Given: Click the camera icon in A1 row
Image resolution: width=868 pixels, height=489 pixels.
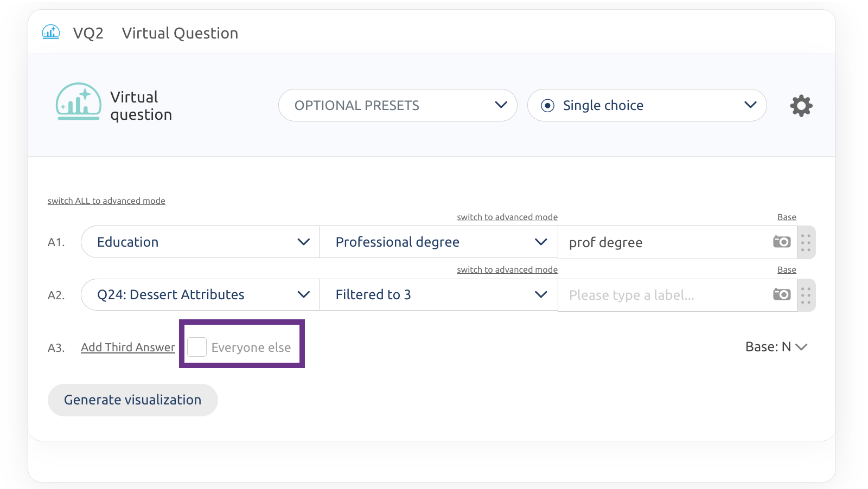Looking at the screenshot, I should [x=782, y=242].
